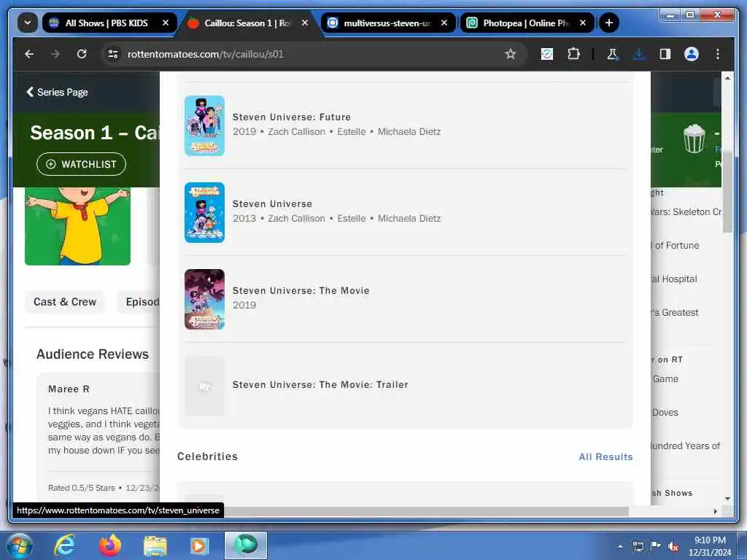This screenshot has height=560, width=747.
Task: Open the blue extension icon in toolbar
Action: point(547,54)
